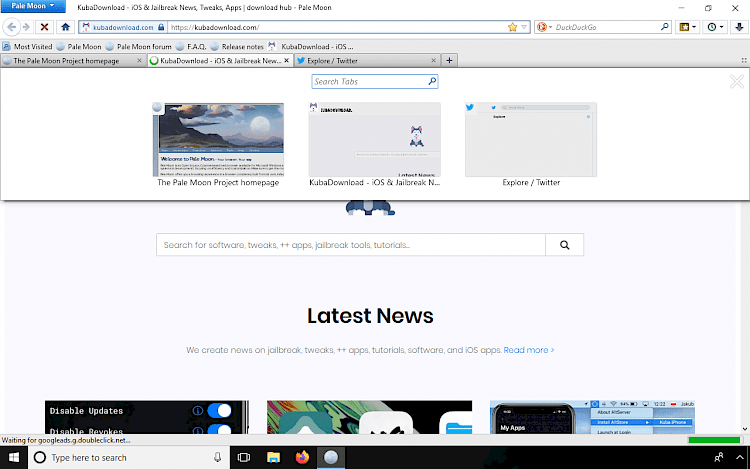The width and height of the screenshot is (750, 469).
Task: Open the Pale Moon bookmark
Action: point(79,46)
